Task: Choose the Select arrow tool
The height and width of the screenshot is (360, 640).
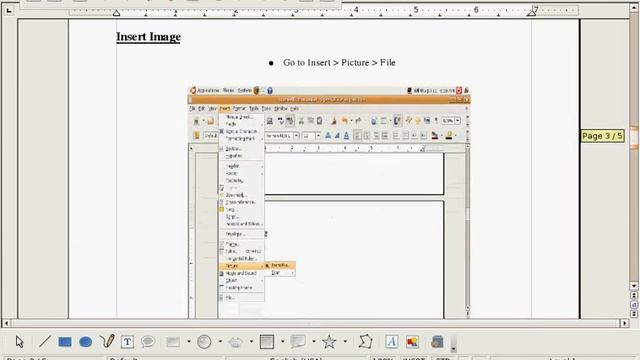Action: click(19, 342)
